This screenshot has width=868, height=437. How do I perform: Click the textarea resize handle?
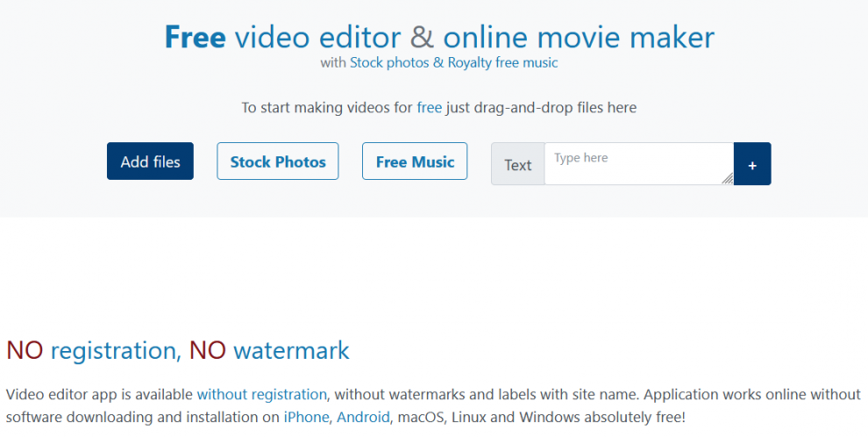(x=728, y=178)
